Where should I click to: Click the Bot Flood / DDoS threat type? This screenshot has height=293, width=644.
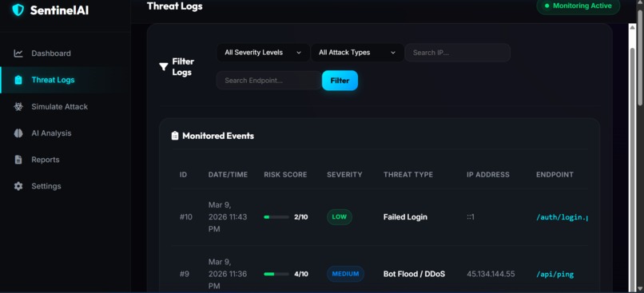(414, 274)
